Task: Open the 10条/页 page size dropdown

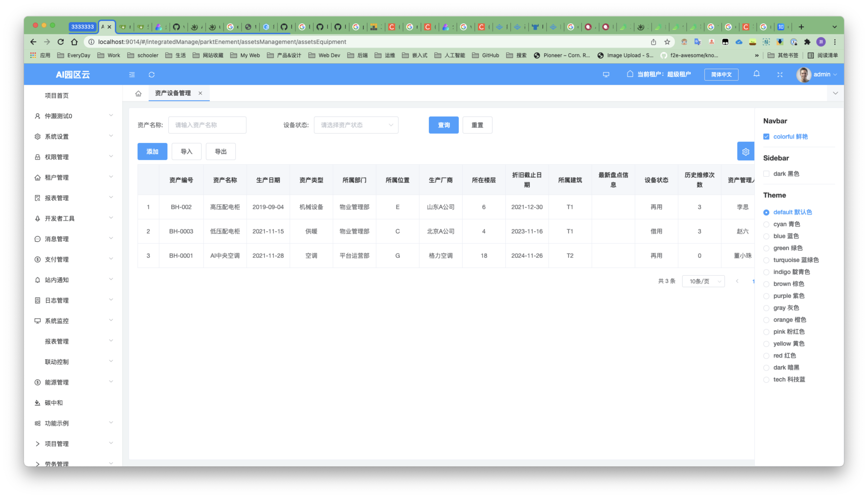Action: point(703,281)
